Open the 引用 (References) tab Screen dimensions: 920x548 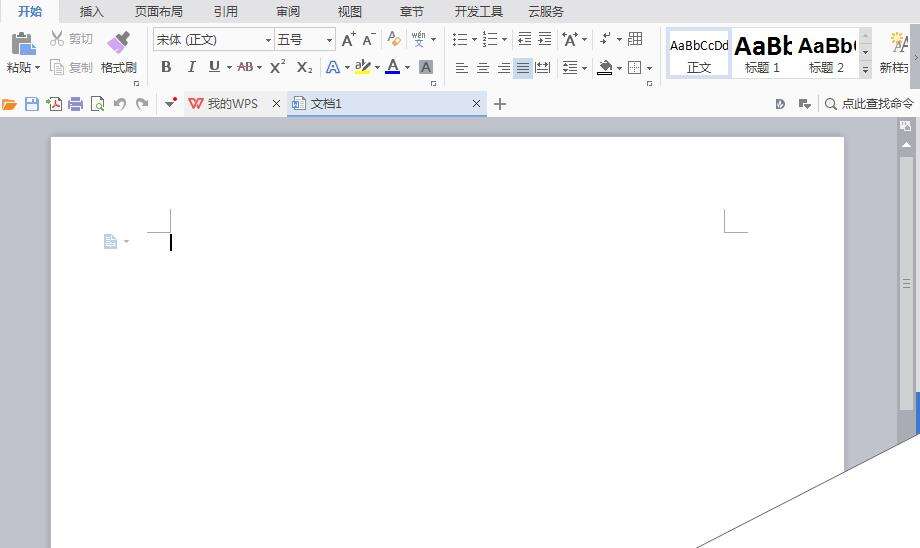(226, 11)
